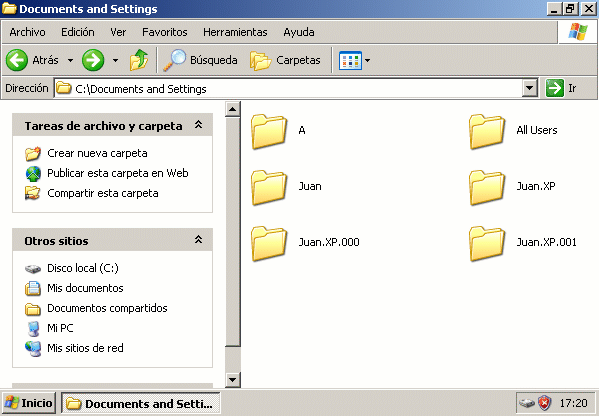The height and width of the screenshot is (416, 599).
Task: Collapse Tareas de archivo y carpeta panel
Action: tap(199, 125)
